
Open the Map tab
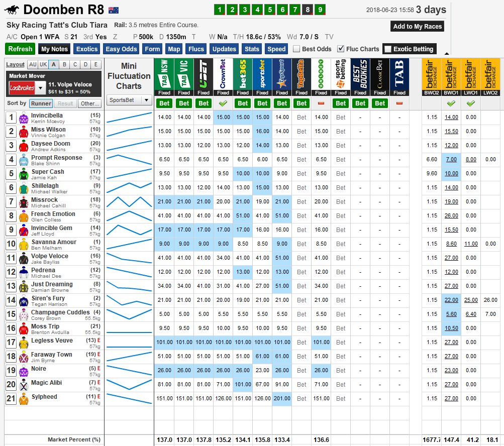[174, 49]
